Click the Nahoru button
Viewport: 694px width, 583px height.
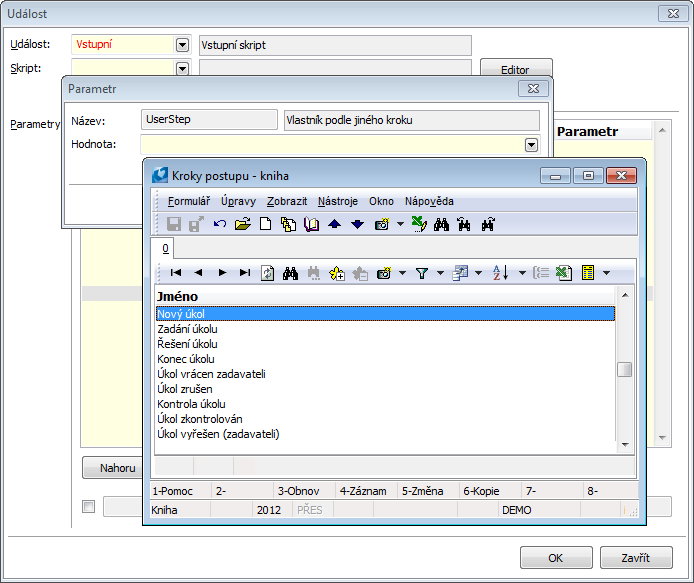113,468
